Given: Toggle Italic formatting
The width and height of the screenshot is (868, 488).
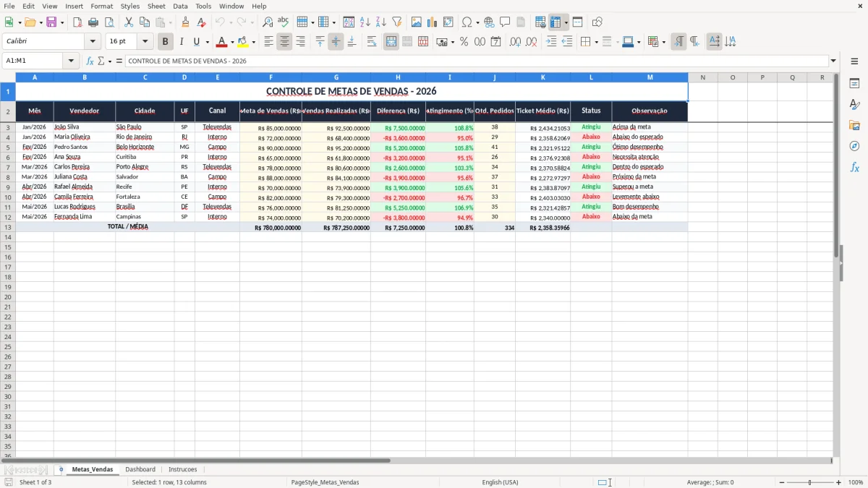Looking at the screenshot, I should coord(181,42).
